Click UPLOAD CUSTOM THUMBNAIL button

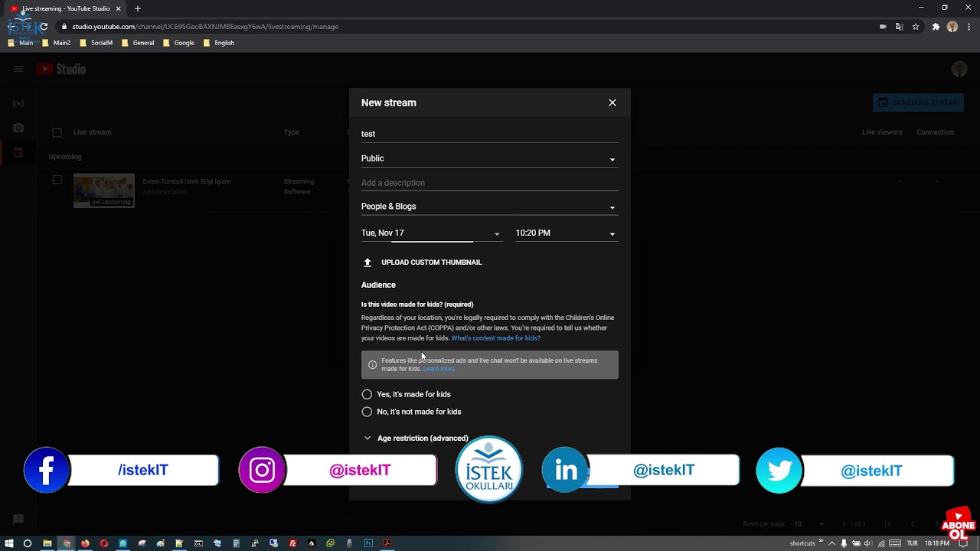tap(423, 262)
